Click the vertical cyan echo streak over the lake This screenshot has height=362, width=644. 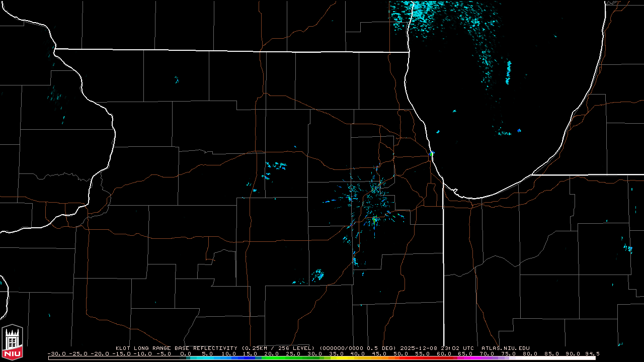[x=509, y=72]
